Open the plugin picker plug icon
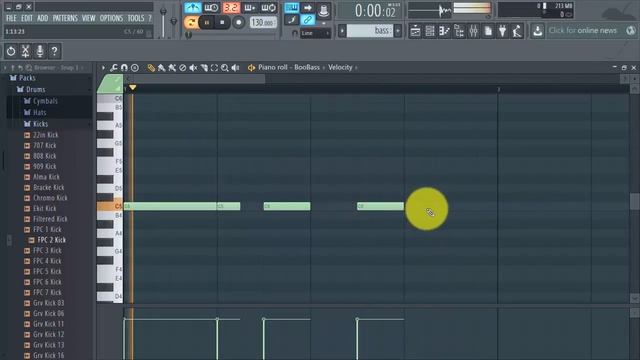Image resolution: width=640 pixels, height=360 pixels. coord(502,31)
